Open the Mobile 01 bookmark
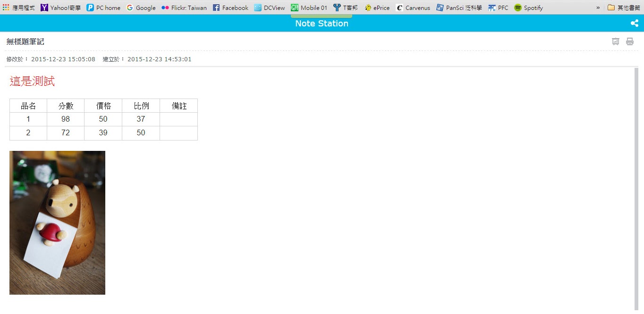644x314 pixels. click(x=309, y=8)
